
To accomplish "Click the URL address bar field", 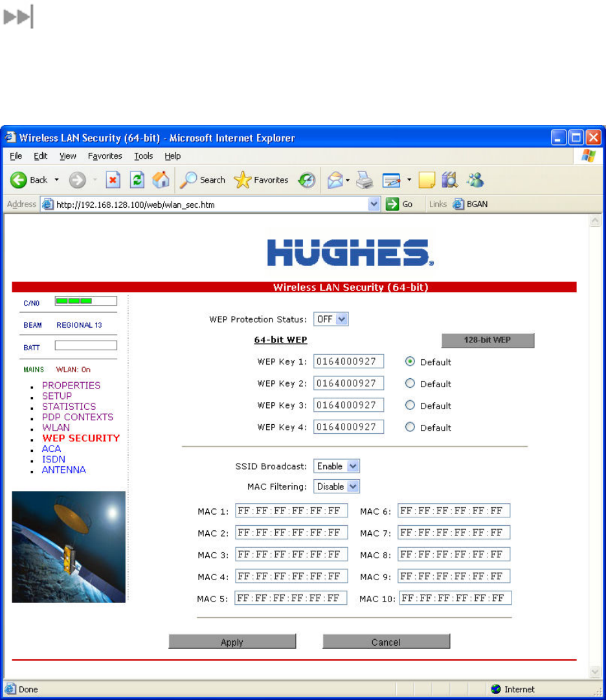I will click(210, 205).
